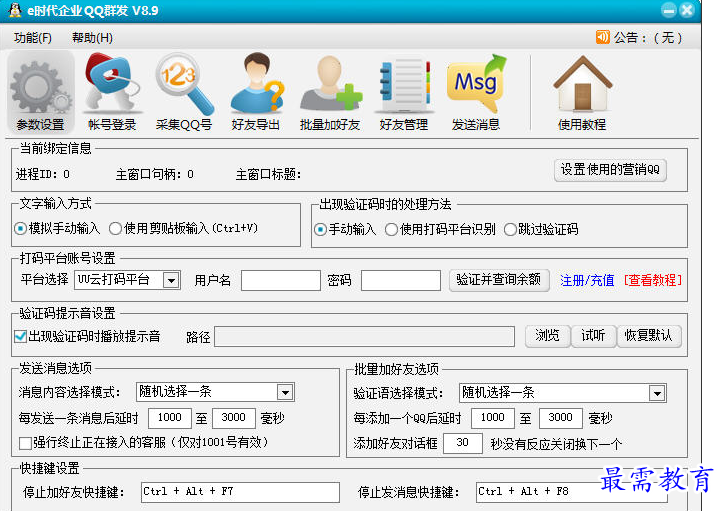
Task: Enable 强行终止正在接入的客服 checkbox
Action: (x=25, y=443)
